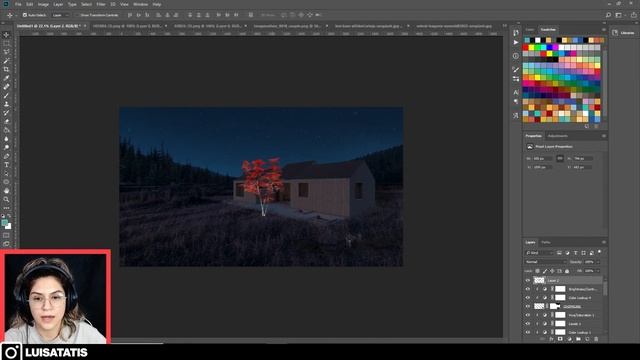Click the background color white swatch
The image size is (640, 360).
pyautogui.click(x=9, y=226)
